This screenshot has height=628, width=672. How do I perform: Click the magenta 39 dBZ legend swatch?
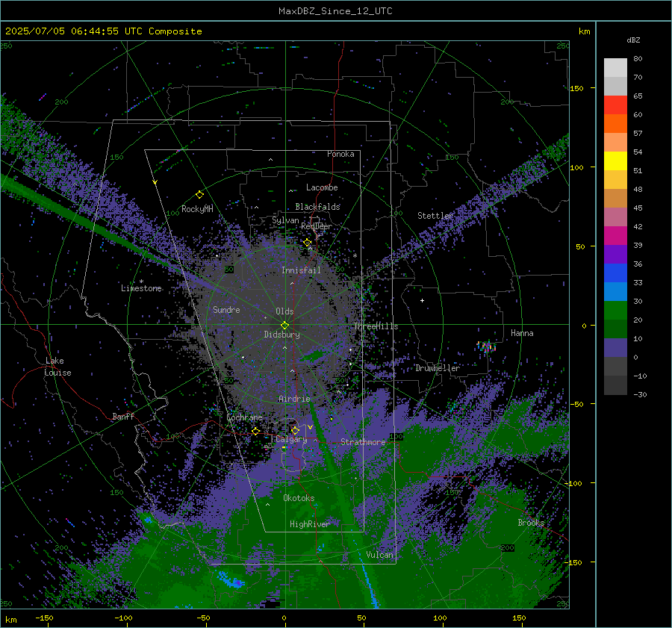click(615, 236)
